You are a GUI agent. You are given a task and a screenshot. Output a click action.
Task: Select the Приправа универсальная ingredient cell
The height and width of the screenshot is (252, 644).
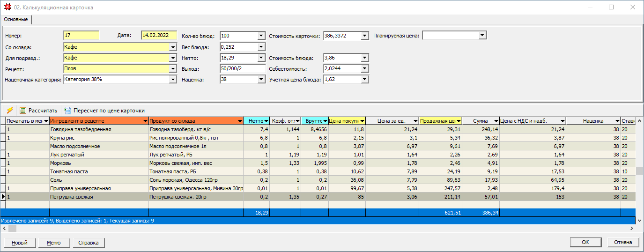pos(99,188)
